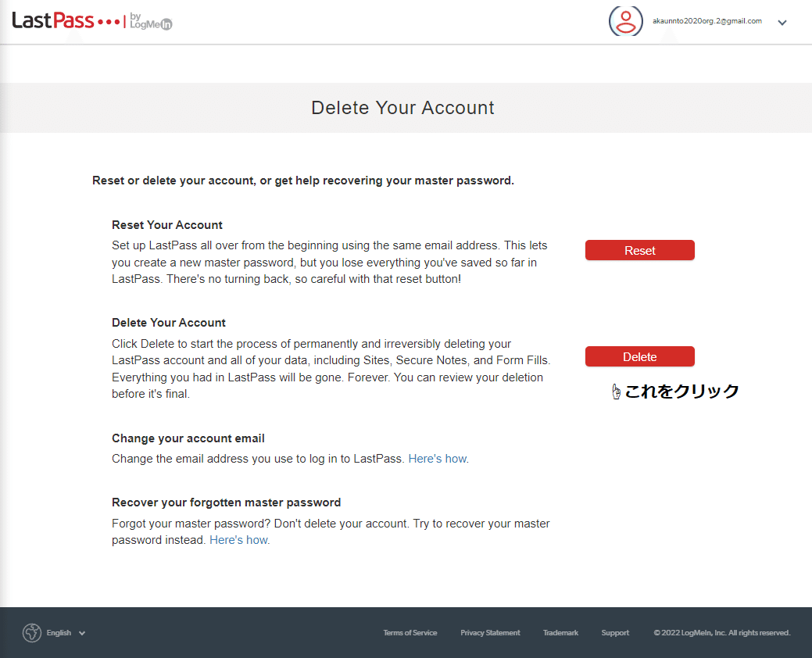Open the user avatar icon
This screenshot has width=812, height=658.
click(x=625, y=21)
